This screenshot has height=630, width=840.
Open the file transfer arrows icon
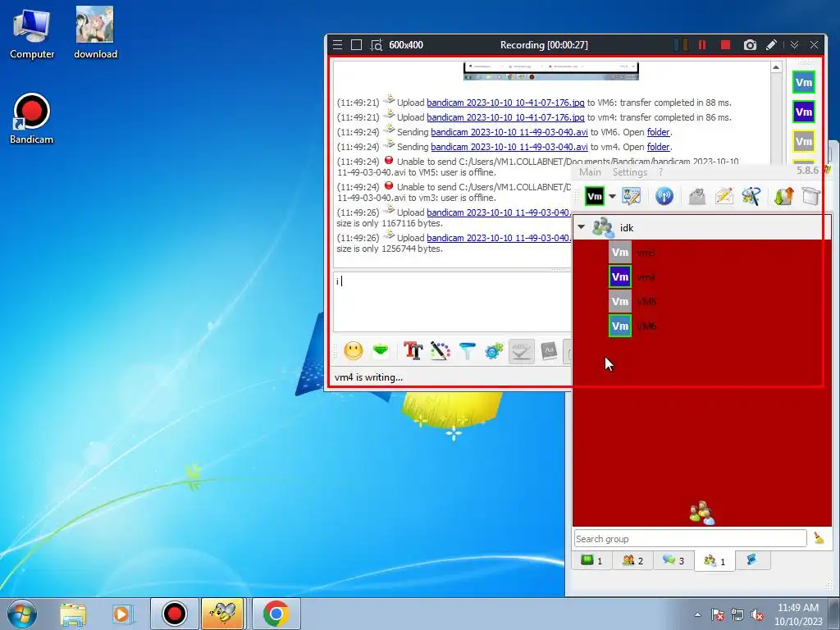(783, 196)
